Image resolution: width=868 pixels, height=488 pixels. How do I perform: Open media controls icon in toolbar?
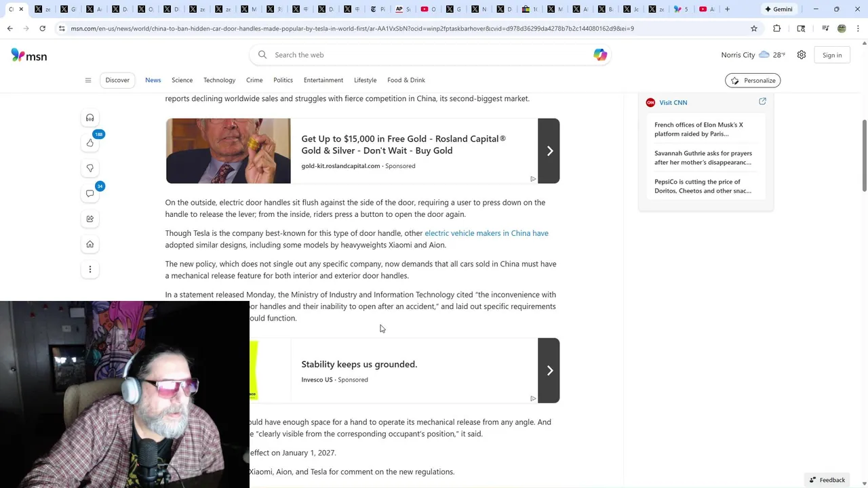coord(825,28)
